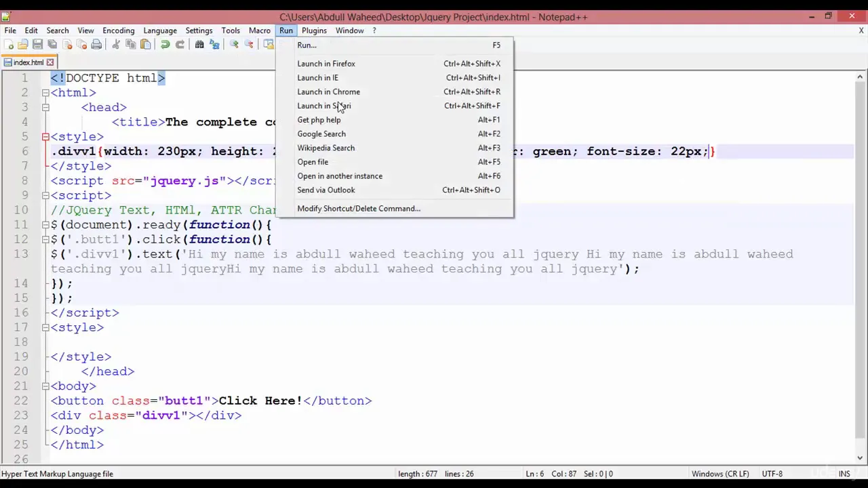Click the Save floppy disk icon

[x=37, y=45]
